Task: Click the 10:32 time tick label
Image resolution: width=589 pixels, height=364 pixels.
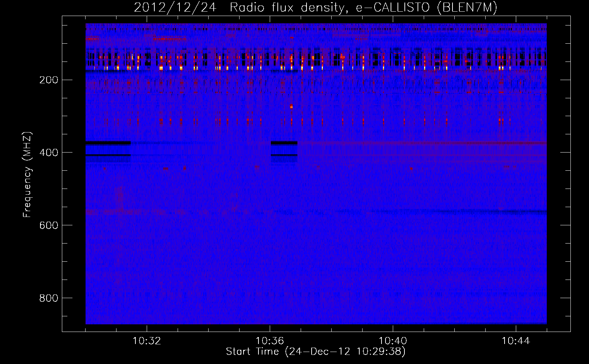Action: tap(147, 341)
